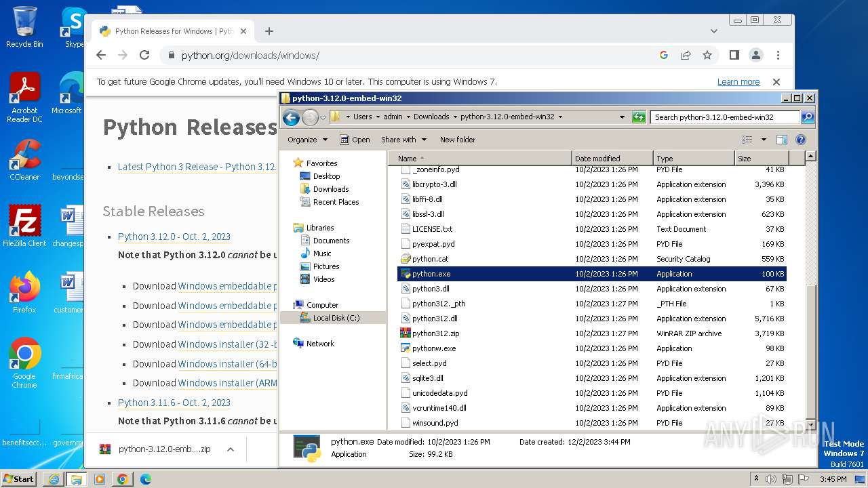Open the Share with menu
This screenshot has width=868, height=488.
(404, 140)
